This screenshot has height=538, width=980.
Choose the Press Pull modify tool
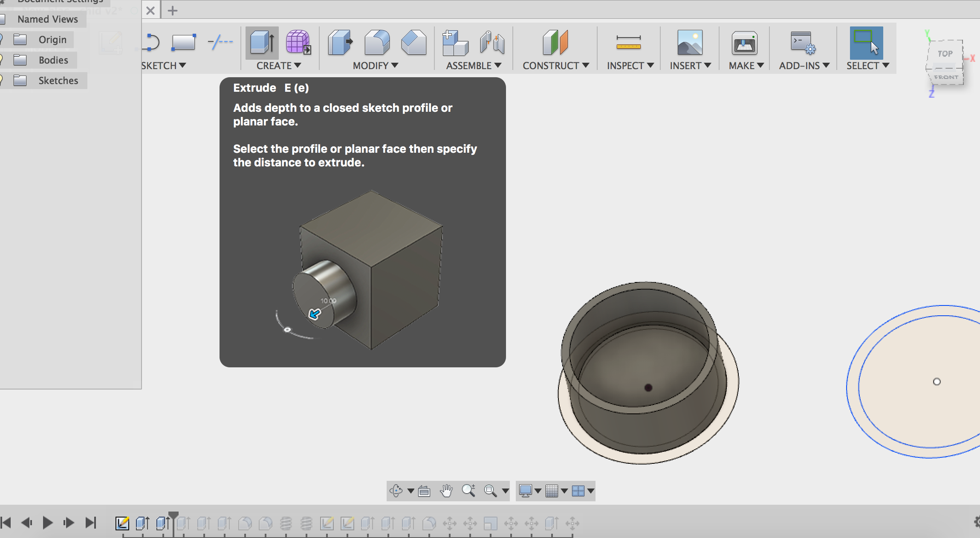340,42
